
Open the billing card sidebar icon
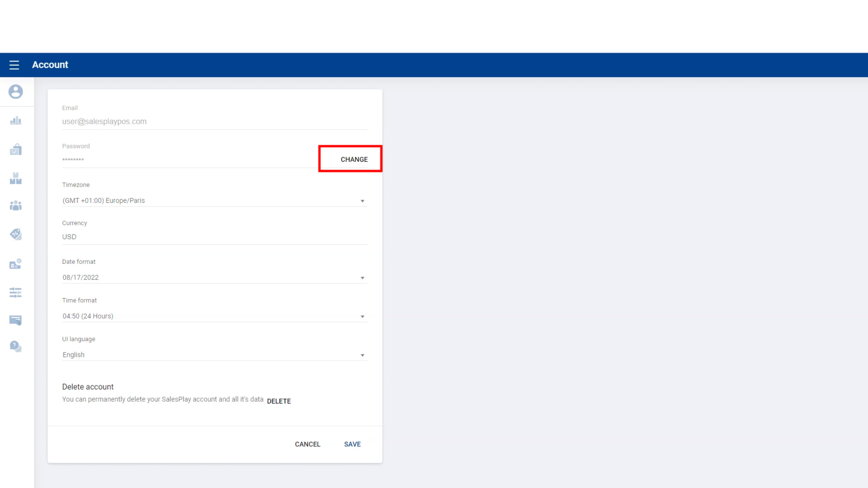point(16,320)
